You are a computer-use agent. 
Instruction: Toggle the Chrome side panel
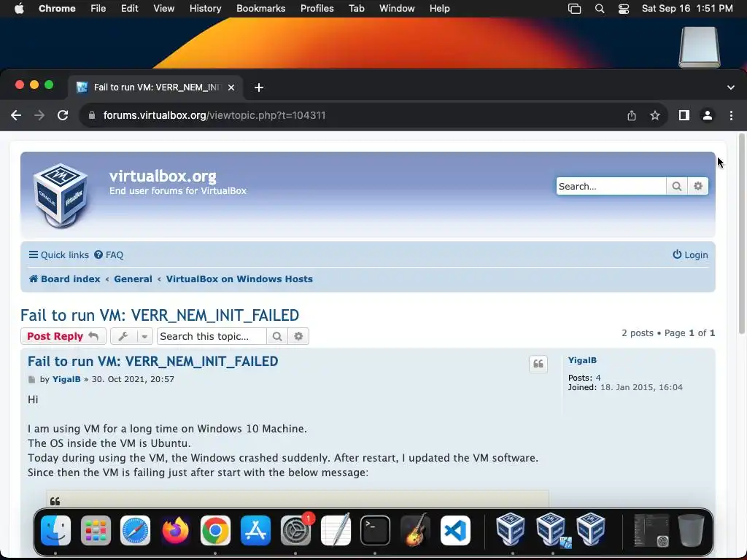click(x=684, y=115)
